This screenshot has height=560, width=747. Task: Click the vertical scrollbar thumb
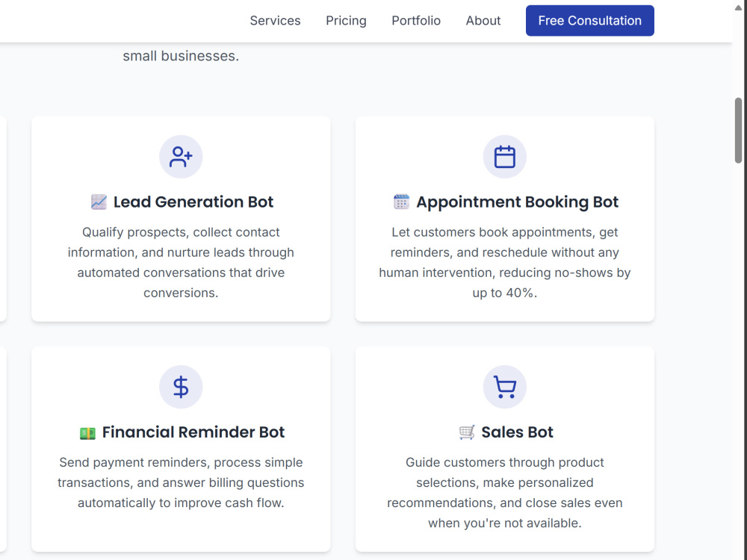[x=739, y=131]
